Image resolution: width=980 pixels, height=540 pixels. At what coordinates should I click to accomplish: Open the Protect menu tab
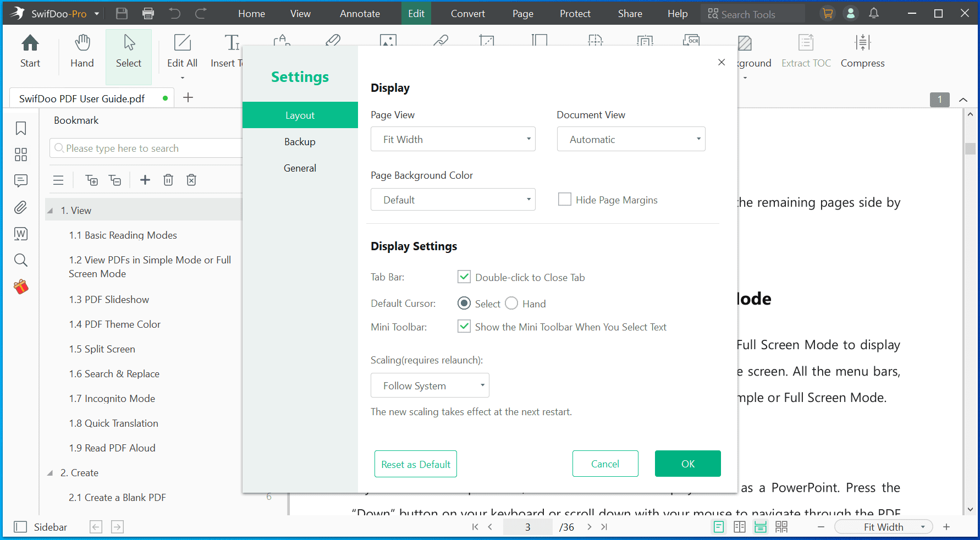pyautogui.click(x=575, y=14)
